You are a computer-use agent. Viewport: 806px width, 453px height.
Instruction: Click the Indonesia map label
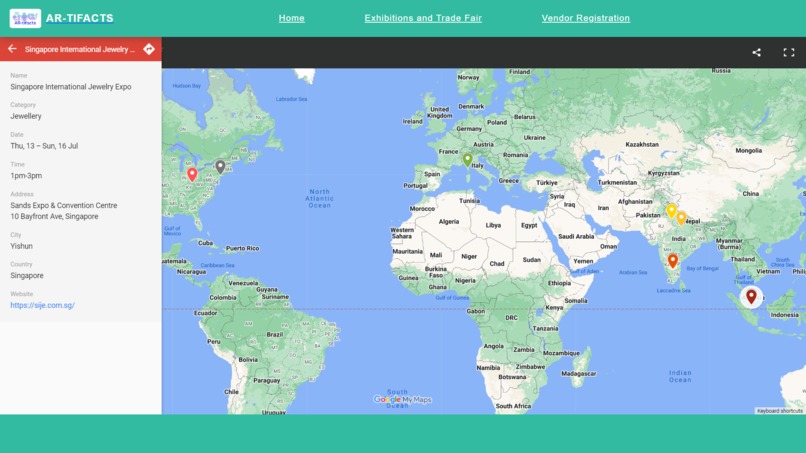point(784,315)
